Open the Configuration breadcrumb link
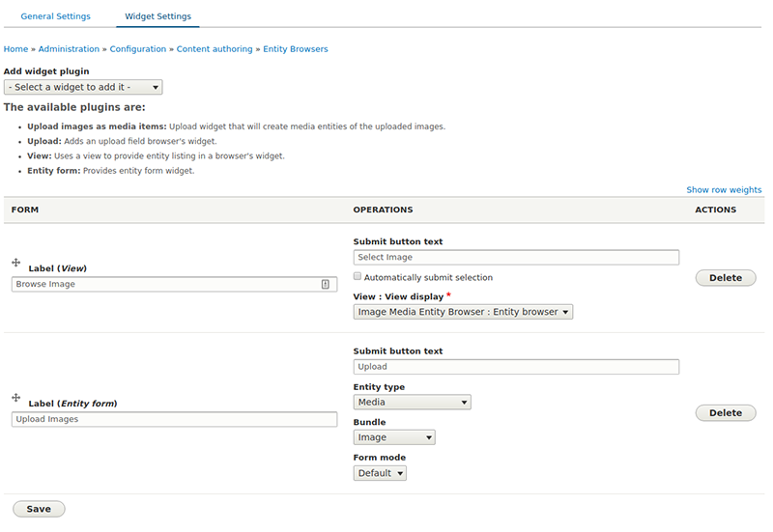This screenshot has height=532, width=773. click(138, 49)
